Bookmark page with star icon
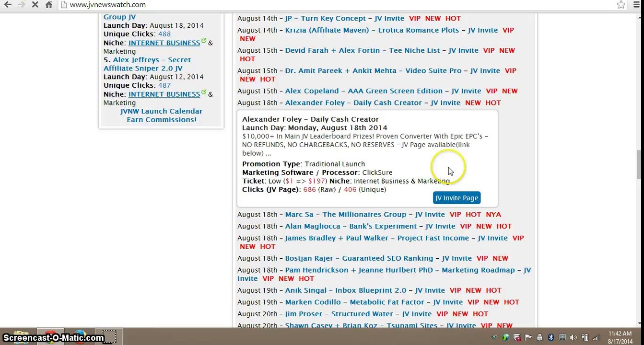The image size is (644, 345). click(621, 5)
